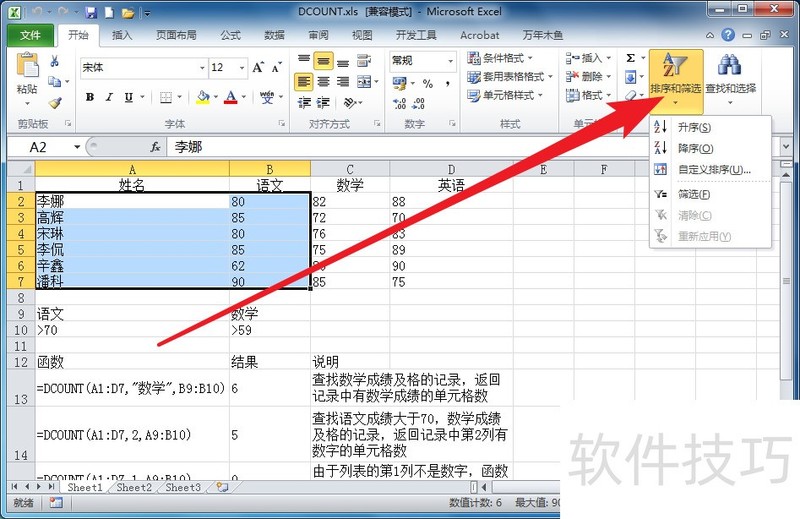Apply the yellow fill color bucket

(203, 97)
